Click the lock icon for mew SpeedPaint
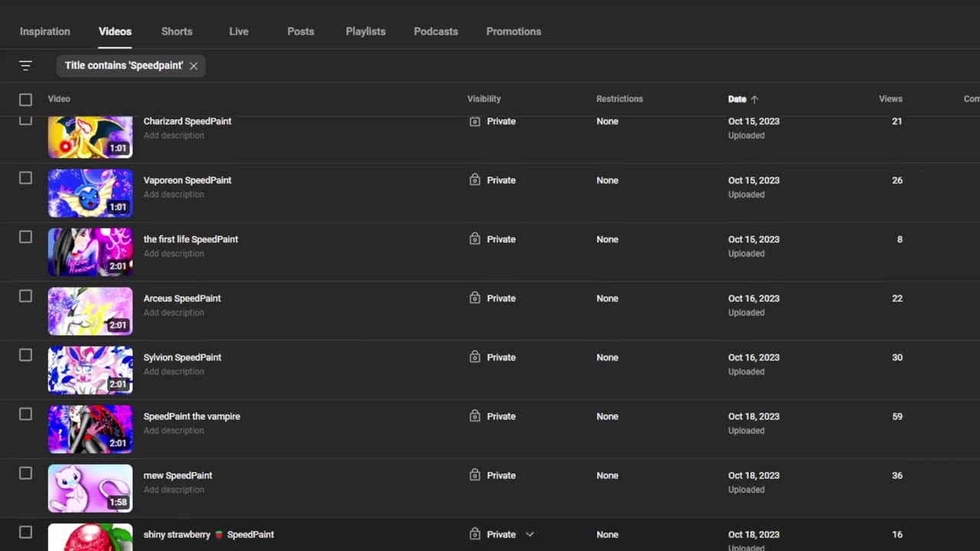This screenshot has width=980, height=551. pyautogui.click(x=475, y=475)
